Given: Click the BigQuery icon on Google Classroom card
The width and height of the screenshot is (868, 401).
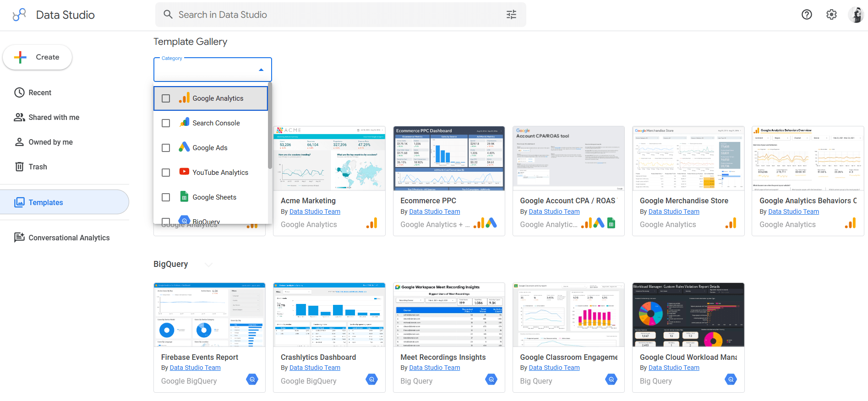Looking at the screenshot, I should pyautogui.click(x=611, y=379).
